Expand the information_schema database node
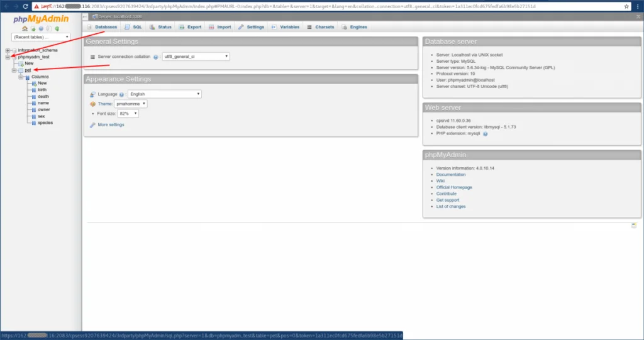644x340 pixels. (x=8, y=50)
